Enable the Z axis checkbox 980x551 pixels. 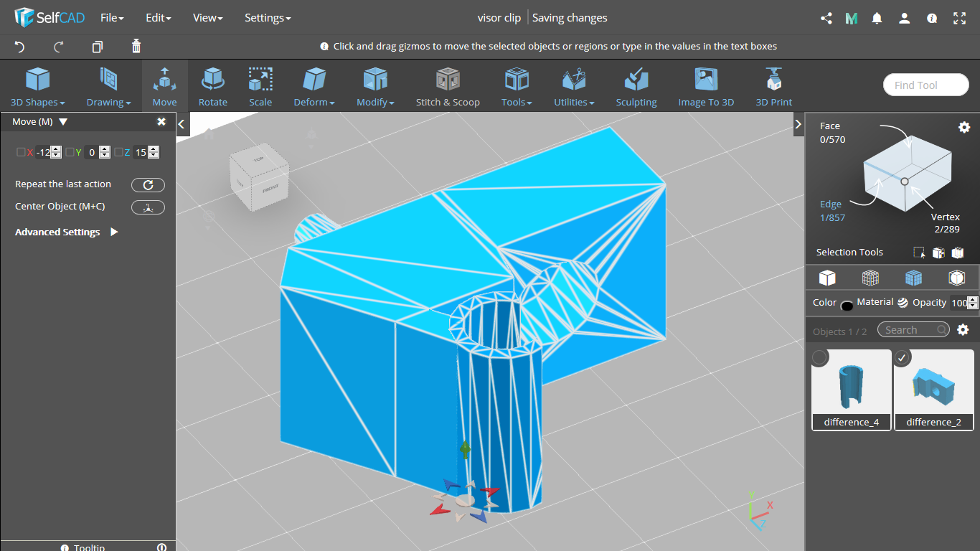click(118, 152)
